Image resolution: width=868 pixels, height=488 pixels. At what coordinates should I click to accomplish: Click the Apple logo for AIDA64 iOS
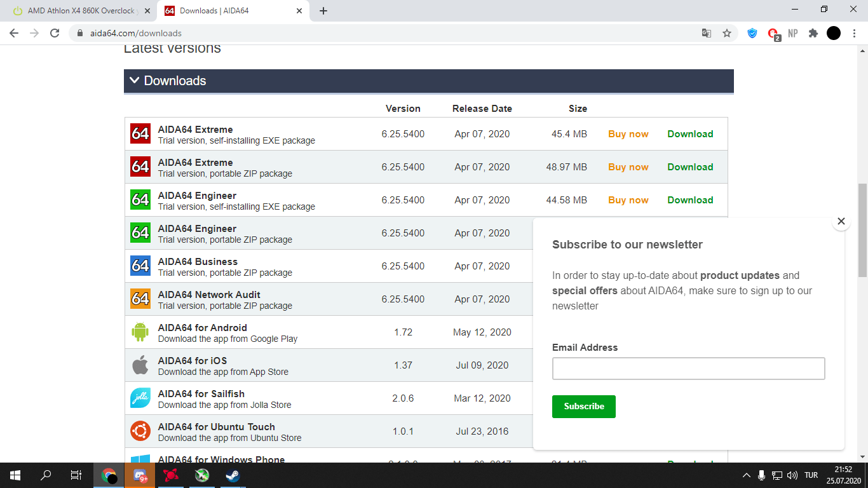[140, 365]
